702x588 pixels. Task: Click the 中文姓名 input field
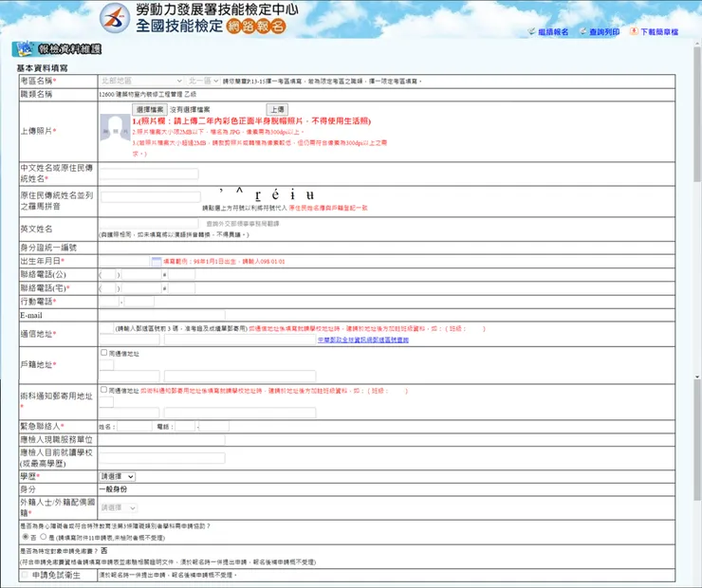[x=149, y=175]
